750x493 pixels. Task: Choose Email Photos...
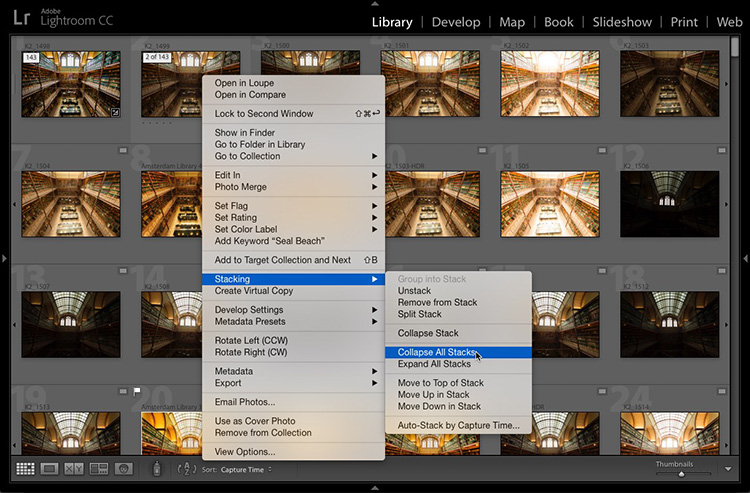tap(293, 402)
